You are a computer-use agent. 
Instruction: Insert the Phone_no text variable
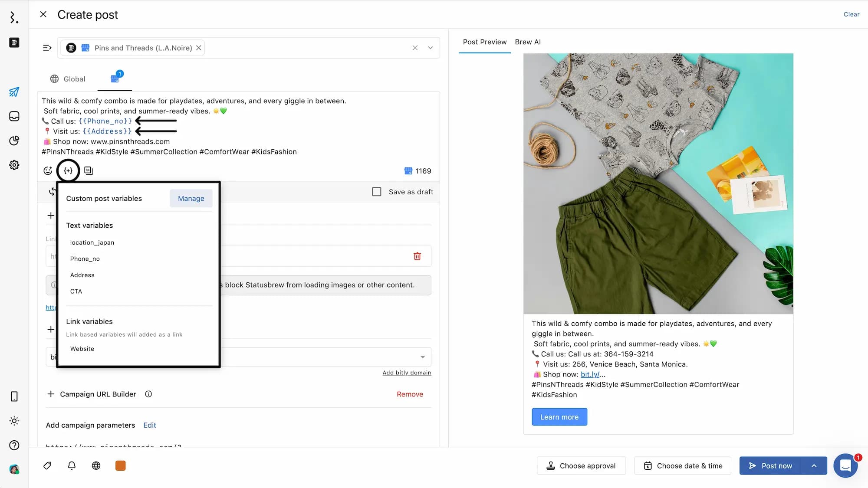85,259
